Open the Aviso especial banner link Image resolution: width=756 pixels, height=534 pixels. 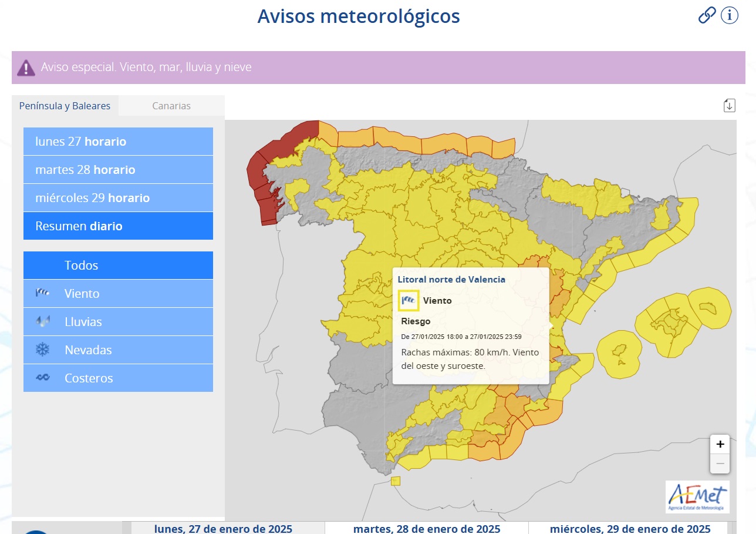(146, 68)
